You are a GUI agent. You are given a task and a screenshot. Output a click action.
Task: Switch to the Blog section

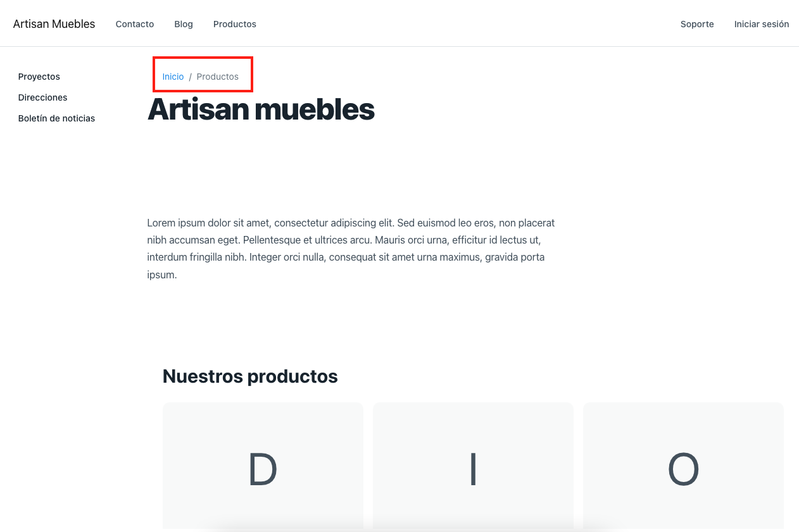coord(184,24)
